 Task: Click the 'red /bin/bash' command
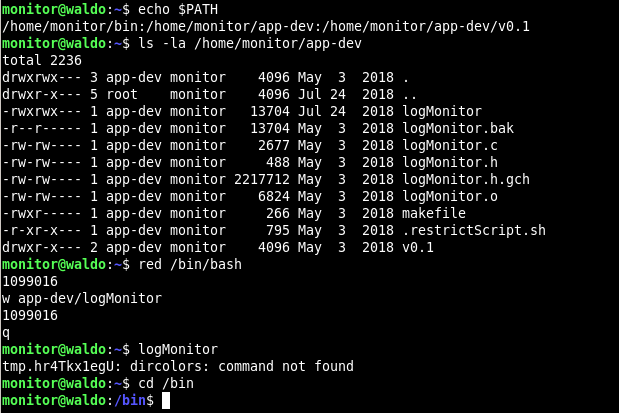coord(190,264)
